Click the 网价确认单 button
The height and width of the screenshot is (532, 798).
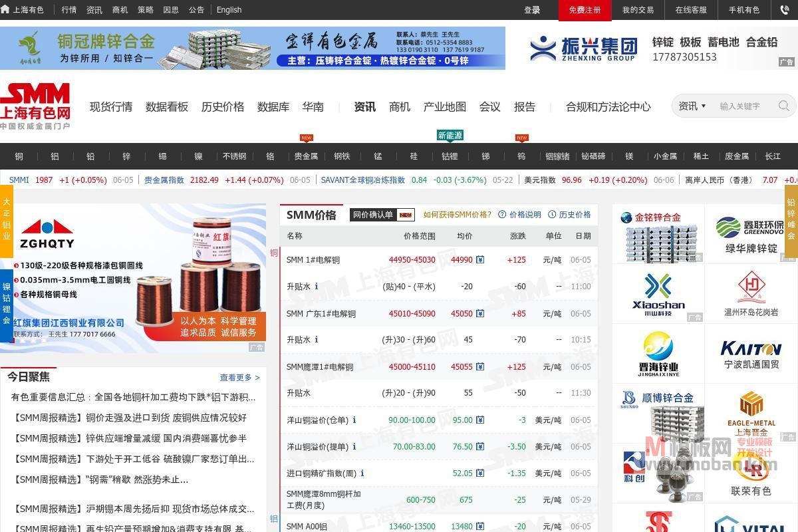click(382, 215)
